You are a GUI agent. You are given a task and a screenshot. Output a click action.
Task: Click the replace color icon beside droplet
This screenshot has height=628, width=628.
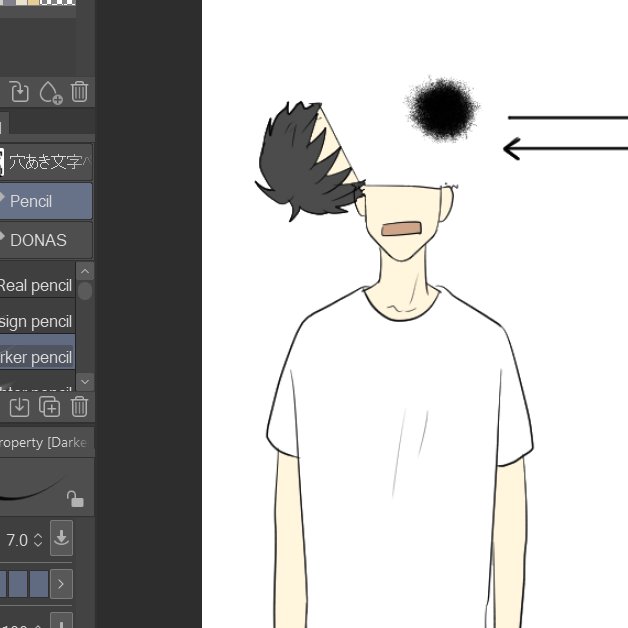(20, 92)
